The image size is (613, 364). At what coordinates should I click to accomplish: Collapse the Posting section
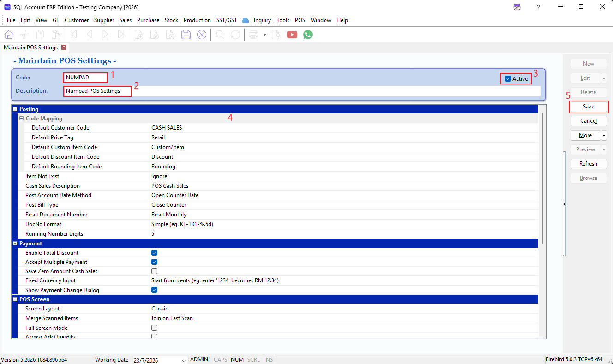(x=15, y=109)
